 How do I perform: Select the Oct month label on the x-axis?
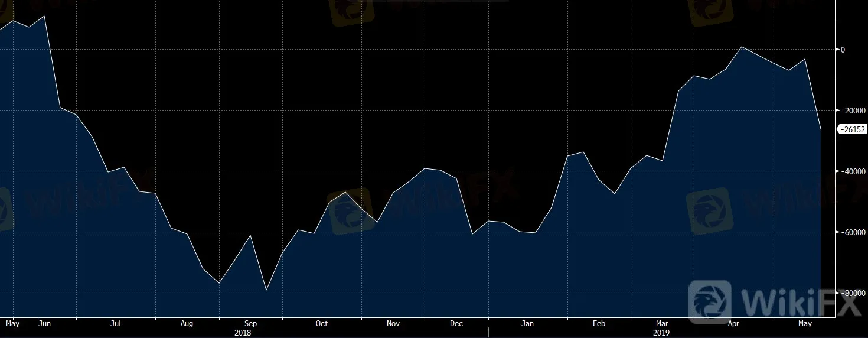pyautogui.click(x=322, y=324)
